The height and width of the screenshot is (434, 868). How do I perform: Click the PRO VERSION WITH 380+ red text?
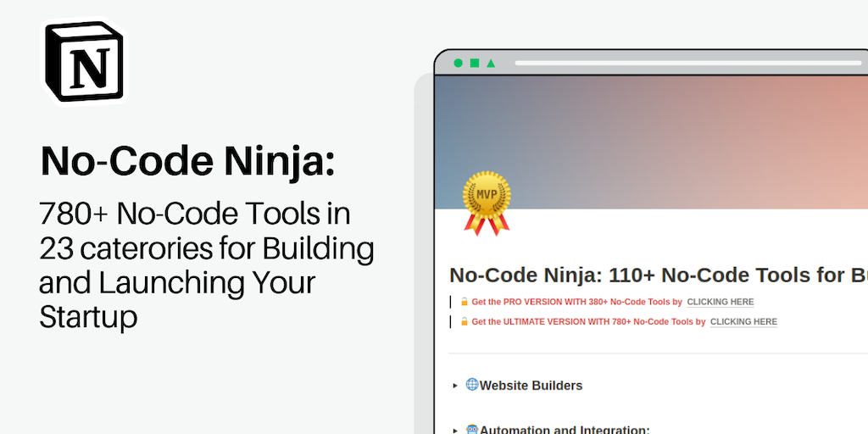pyautogui.click(x=576, y=303)
